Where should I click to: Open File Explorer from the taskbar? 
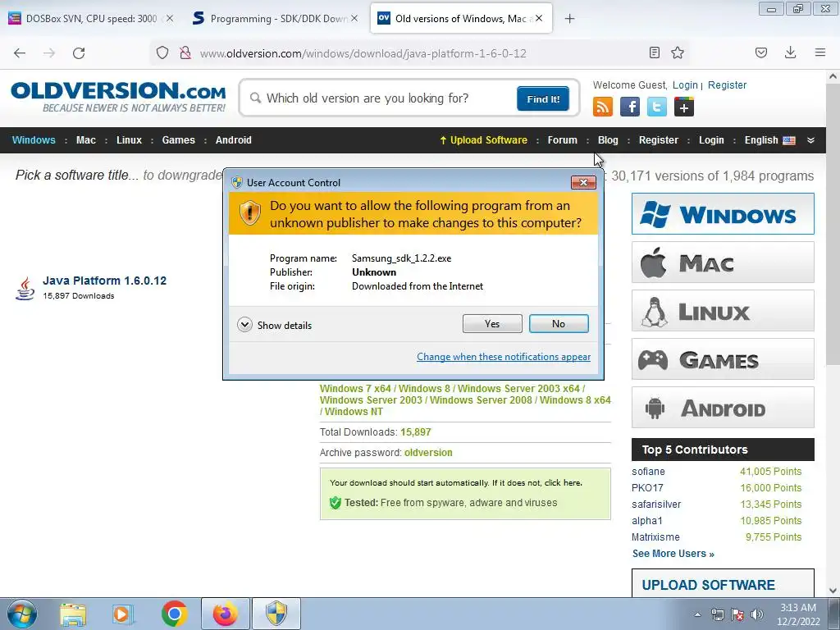point(73,614)
